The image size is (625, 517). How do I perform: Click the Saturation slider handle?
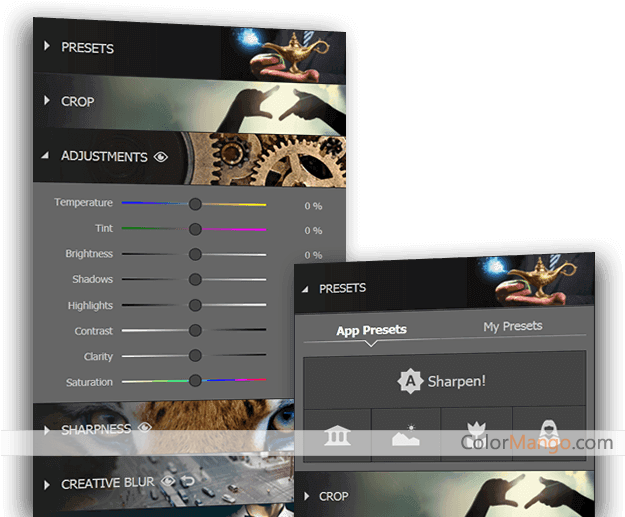(195, 380)
